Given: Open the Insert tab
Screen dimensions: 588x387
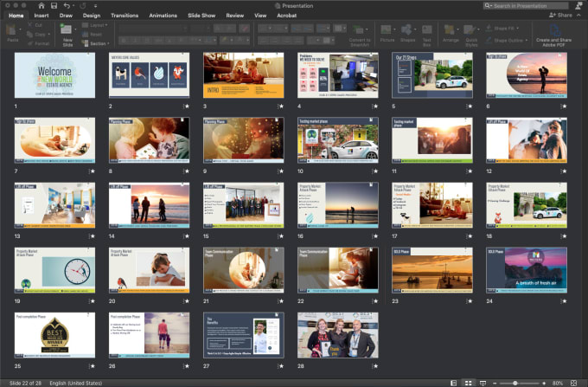Looking at the screenshot, I should click(42, 16).
